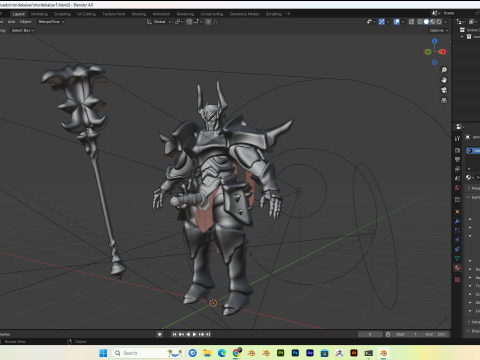The image size is (480, 360).
Task: Play the animation forward
Action: pyautogui.click(x=195, y=334)
